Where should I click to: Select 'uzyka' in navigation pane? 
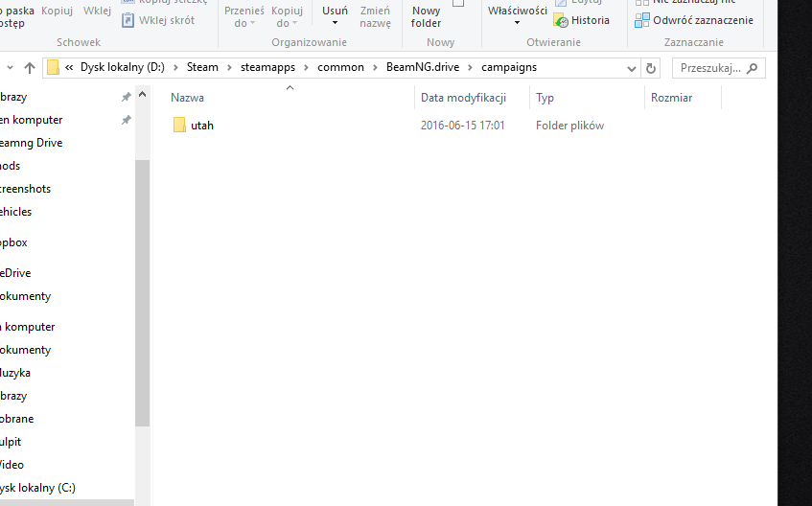point(15,373)
